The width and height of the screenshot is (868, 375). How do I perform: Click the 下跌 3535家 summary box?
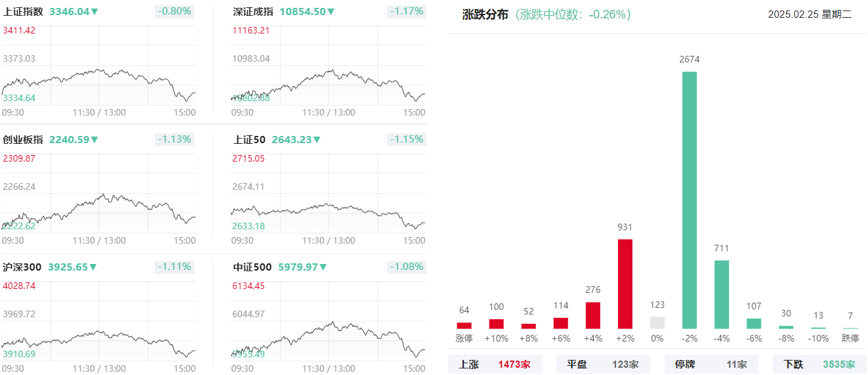819,364
